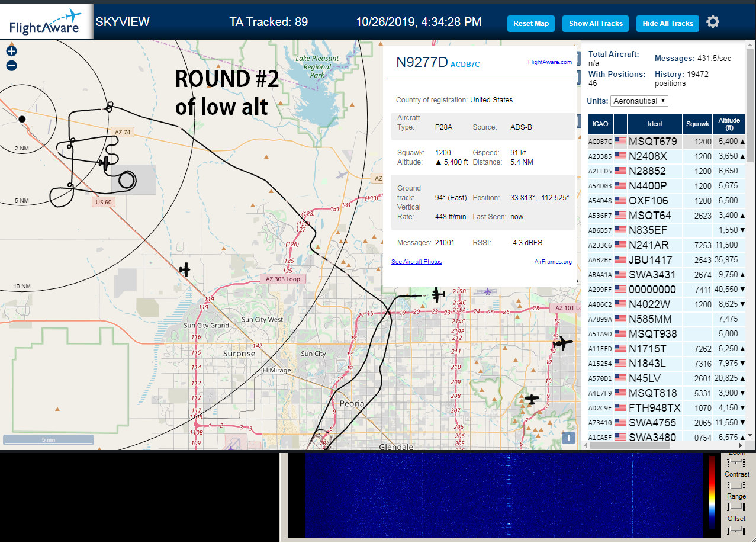Select the faded aircraft icon near exit 215B
Screen dimensions: 756x543
tap(487, 291)
